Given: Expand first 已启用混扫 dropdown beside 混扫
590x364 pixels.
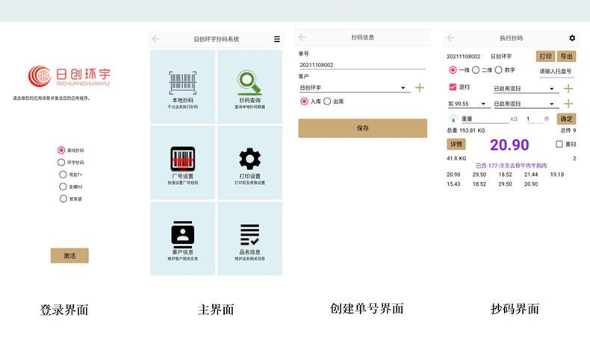Looking at the screenshot, I should pos(526,88).
